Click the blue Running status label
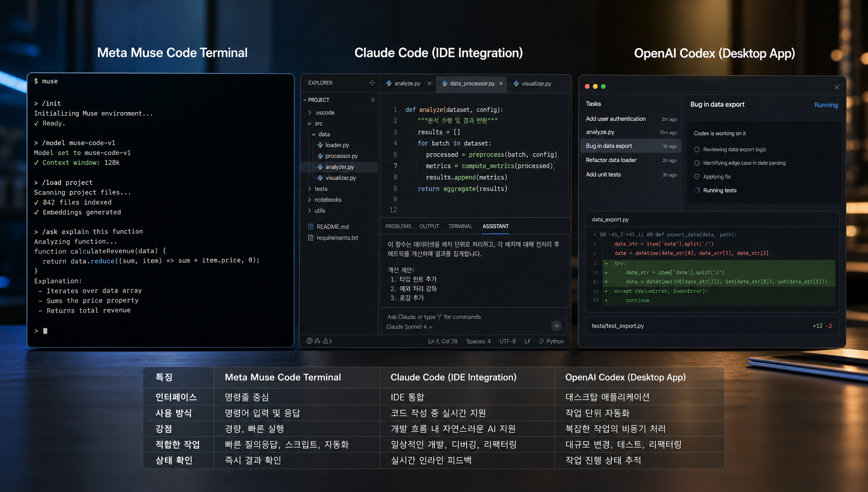This screenshot has height=492, width=868. click(826, 105)
